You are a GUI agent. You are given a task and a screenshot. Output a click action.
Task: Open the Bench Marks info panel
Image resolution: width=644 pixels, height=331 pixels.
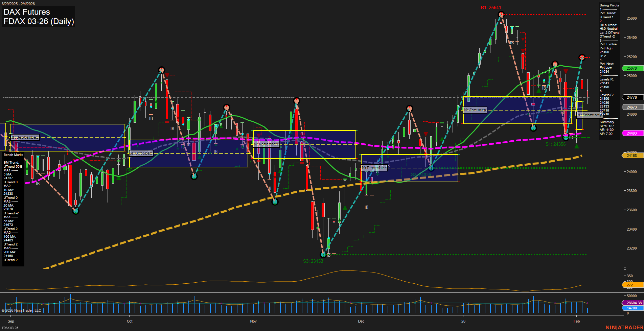point(13,155)
